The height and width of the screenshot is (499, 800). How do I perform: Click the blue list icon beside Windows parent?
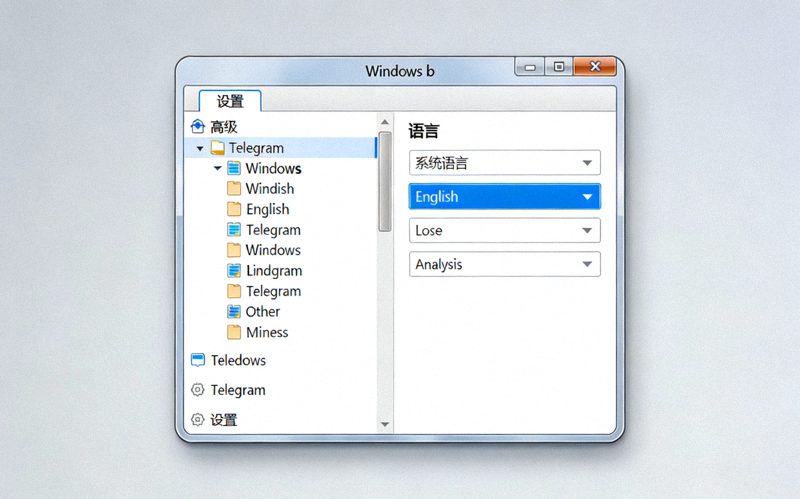click(234, 168)
